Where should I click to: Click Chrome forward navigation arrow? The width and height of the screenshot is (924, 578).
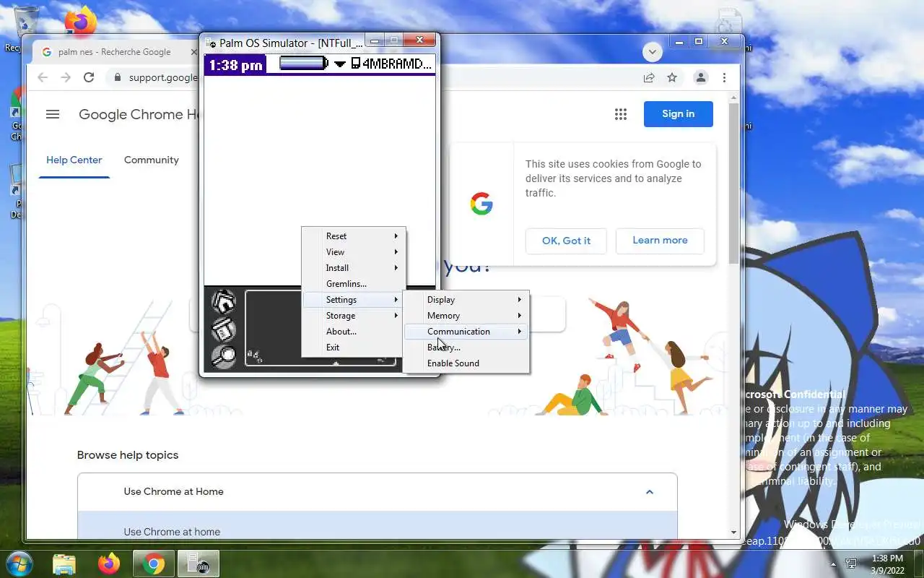66,77
